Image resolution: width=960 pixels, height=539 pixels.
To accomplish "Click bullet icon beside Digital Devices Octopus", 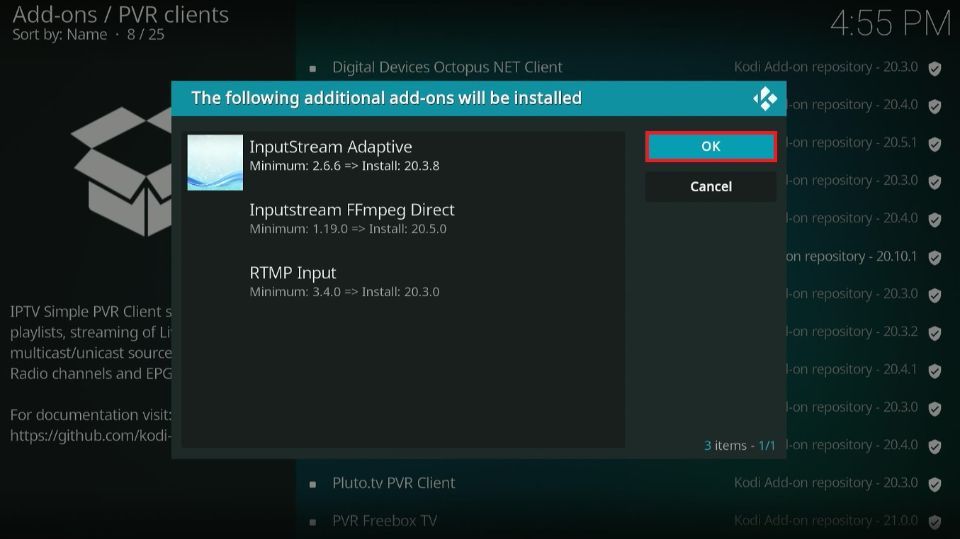I will click(x=313, y=69).
